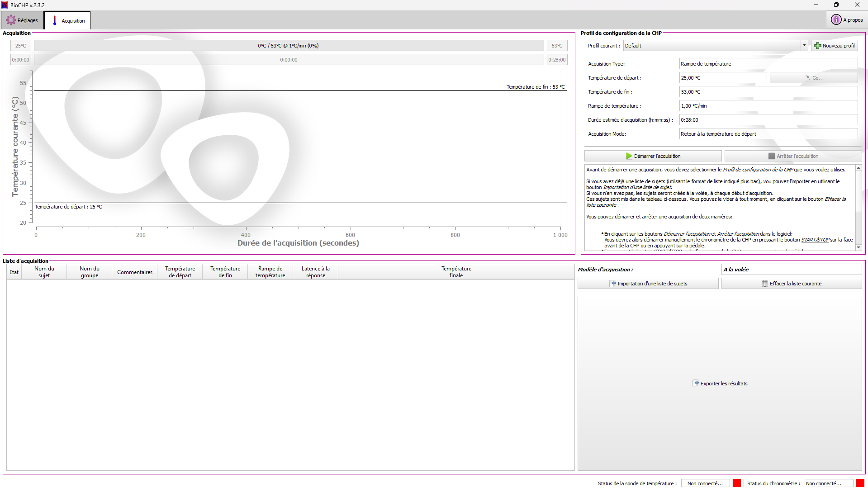
Task: Click the red temperature probe status indicator
Action: click(736, 483)
